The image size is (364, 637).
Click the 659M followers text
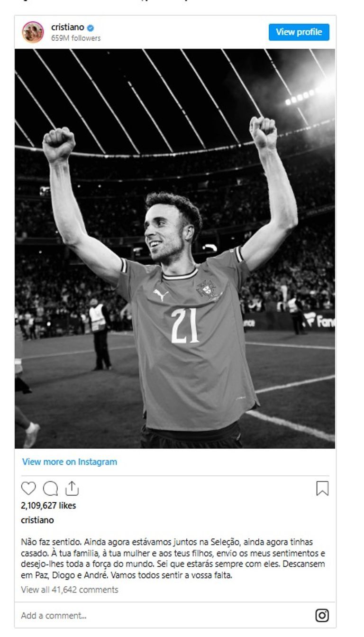(x=76, y=38)
